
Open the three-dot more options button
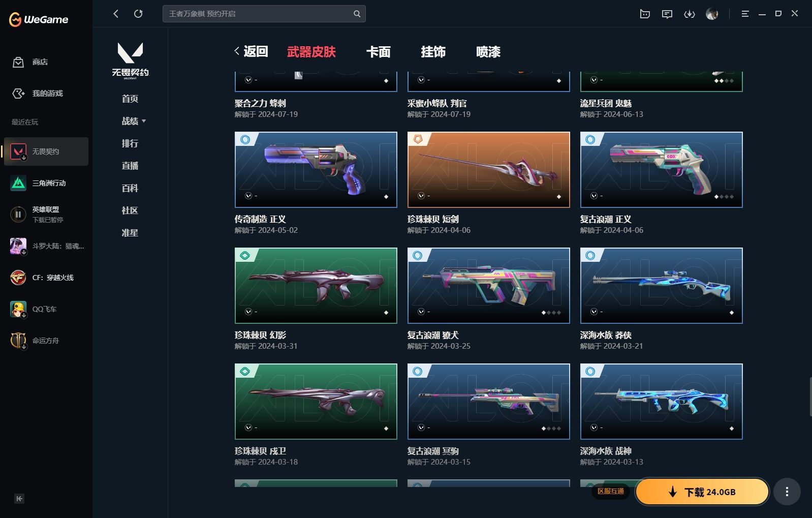[x=787, y=492]
